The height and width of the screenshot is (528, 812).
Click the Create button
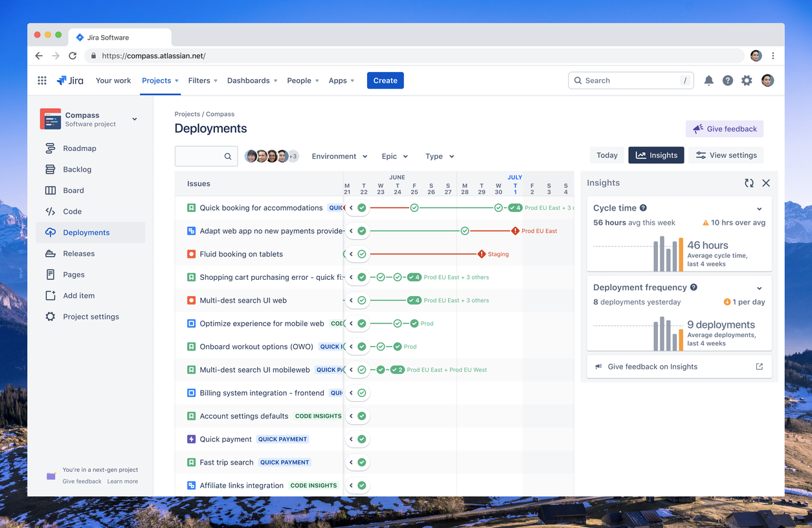click(x=385, y=80)
